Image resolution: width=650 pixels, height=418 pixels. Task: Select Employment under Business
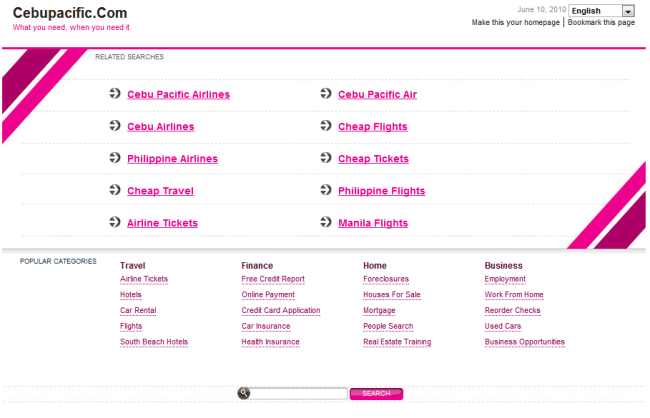[x=505, y=279]
